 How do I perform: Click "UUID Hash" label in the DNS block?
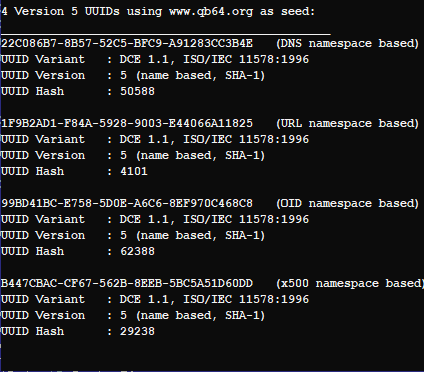(33, 91)
